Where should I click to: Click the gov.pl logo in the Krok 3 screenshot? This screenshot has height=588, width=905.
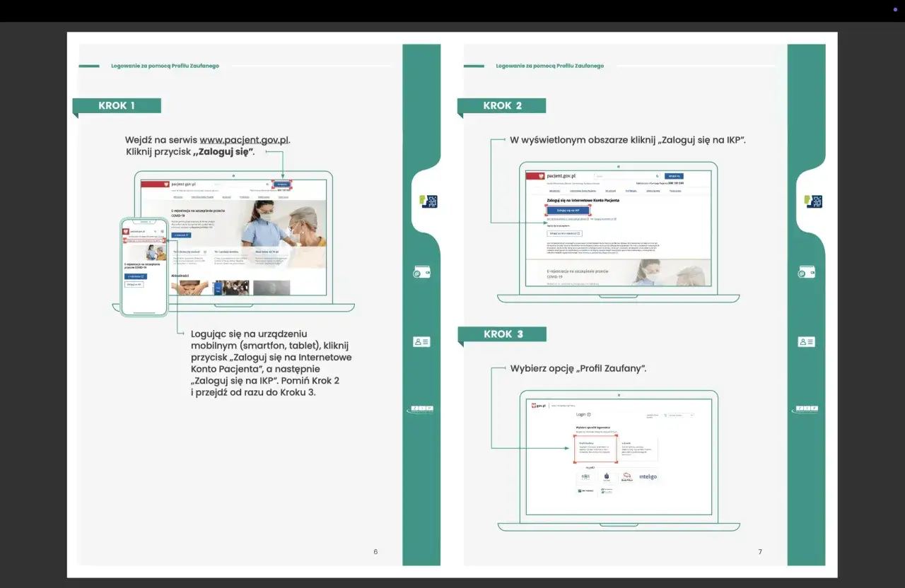coord(539,406)
